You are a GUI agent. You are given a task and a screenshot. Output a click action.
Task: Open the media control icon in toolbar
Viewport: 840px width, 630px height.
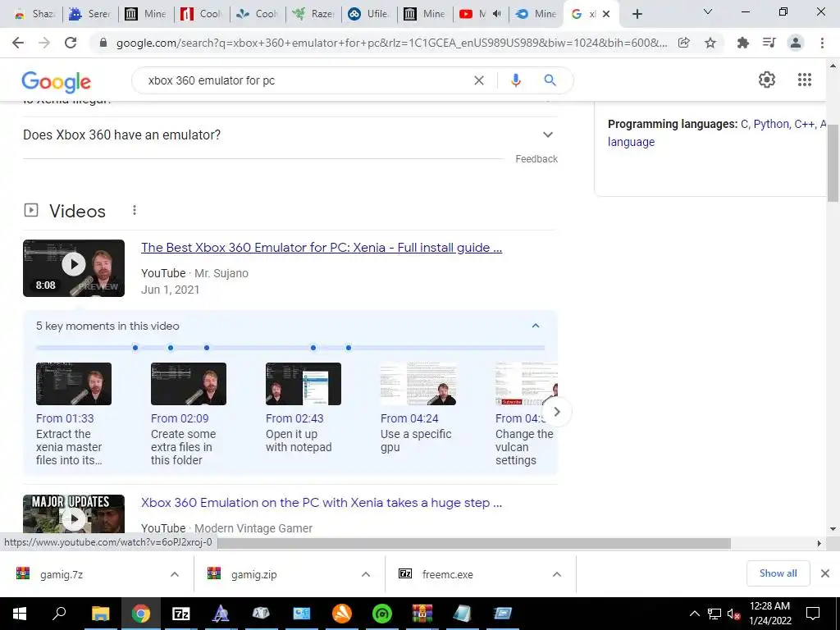769,43
